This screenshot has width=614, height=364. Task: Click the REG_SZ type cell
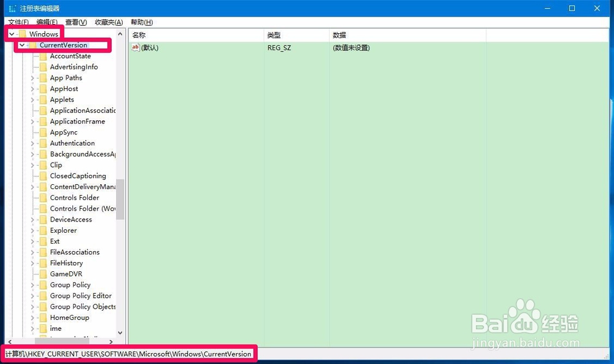tap(279, 48)
